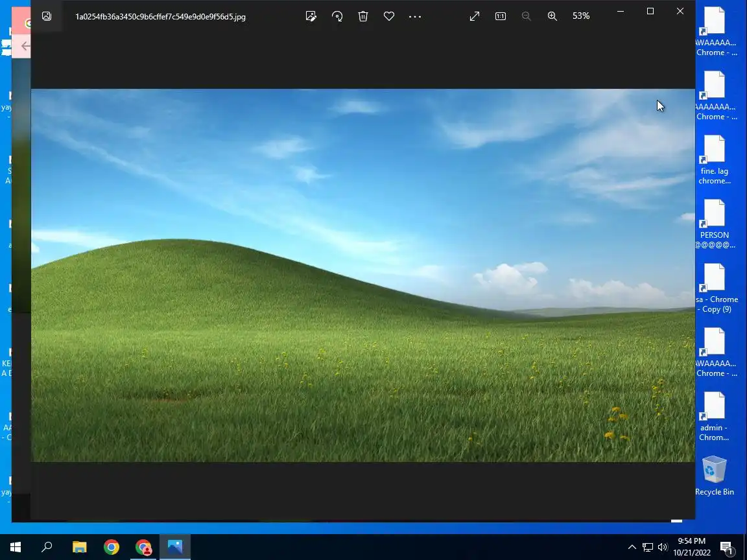Select the PERSON @@@@@ desktop shortcut

coord(714,224)
